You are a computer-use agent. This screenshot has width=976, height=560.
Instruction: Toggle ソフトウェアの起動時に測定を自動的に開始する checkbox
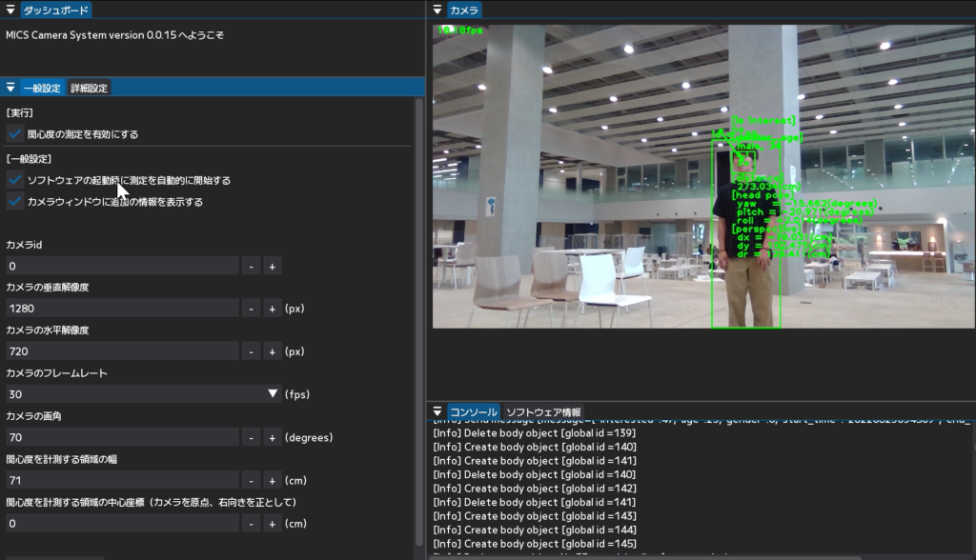tap(15, 180)
